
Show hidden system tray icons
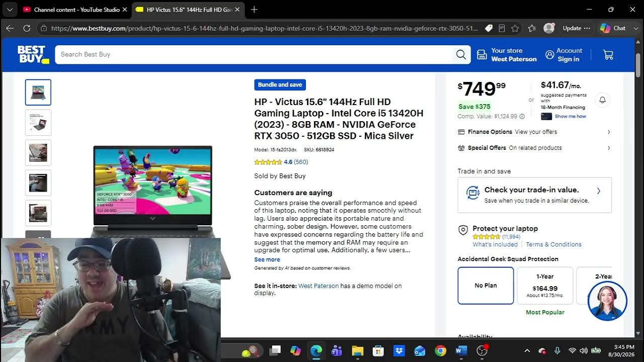(527, 351)
